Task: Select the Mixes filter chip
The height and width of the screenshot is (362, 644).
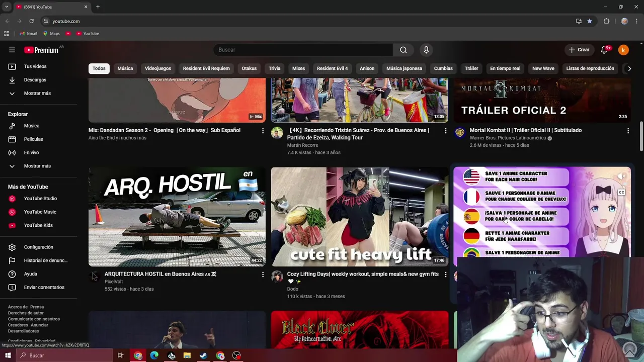Action: [299, 68]
